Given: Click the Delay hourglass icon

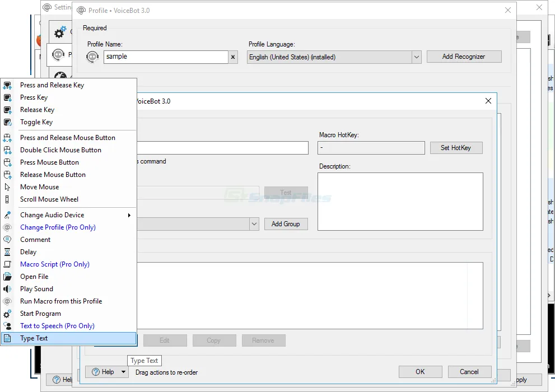Looking at the screenshot, I should click(x=7, y=252).
